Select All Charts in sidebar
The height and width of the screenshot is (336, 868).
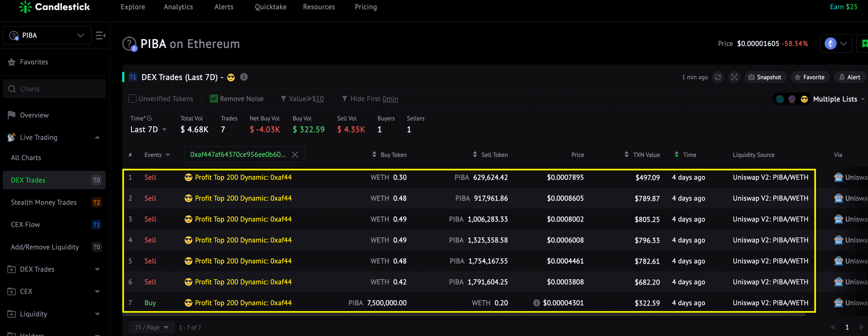(26, 158)
